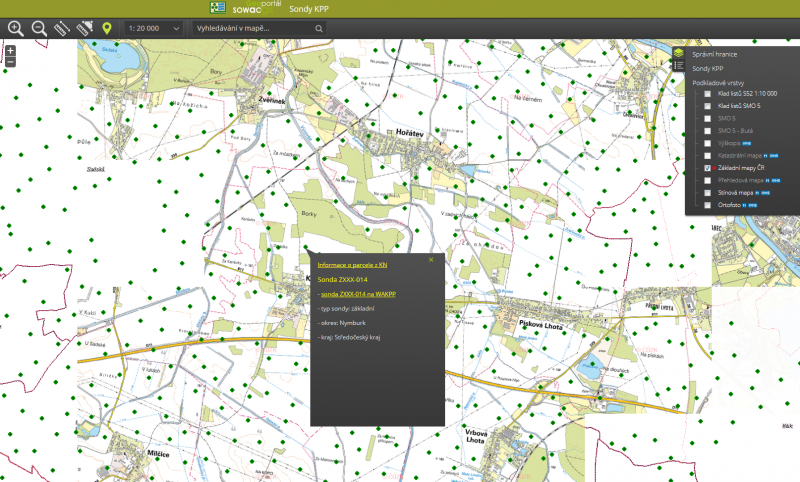Open the legend list icon
The image size is (800, 482).
pyautogui.click(x=677, y=66)
